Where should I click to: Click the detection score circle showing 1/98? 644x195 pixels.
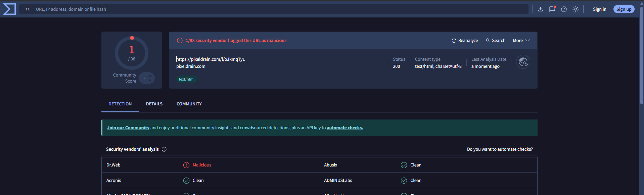tap(132, 53)
